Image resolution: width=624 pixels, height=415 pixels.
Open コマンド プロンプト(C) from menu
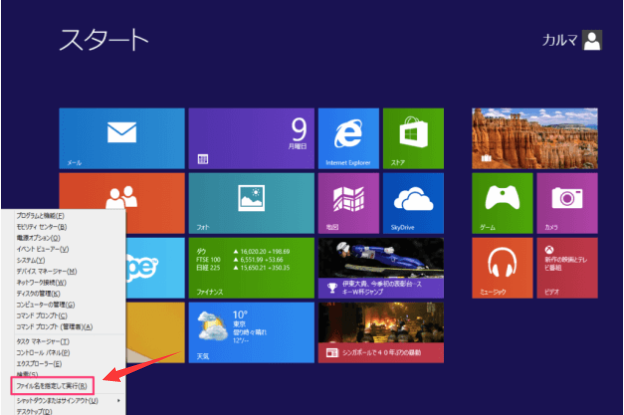pos(42,316)
